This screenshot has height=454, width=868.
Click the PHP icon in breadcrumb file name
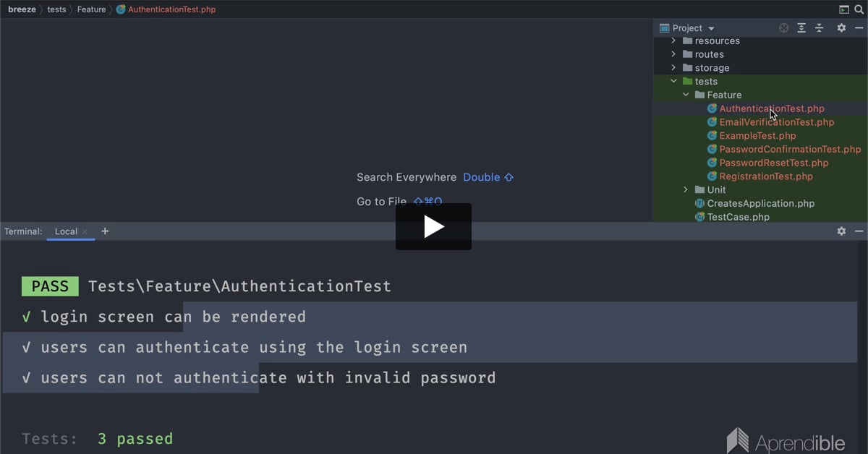121,9
